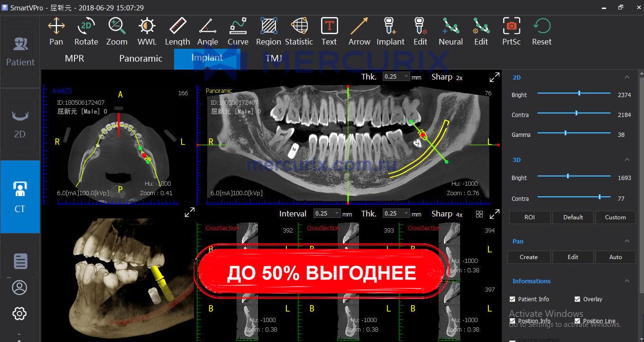The height and width of the screenshot is (342, 644).
Task: Click the Sharp 2x setting
Action: [447, 77]
